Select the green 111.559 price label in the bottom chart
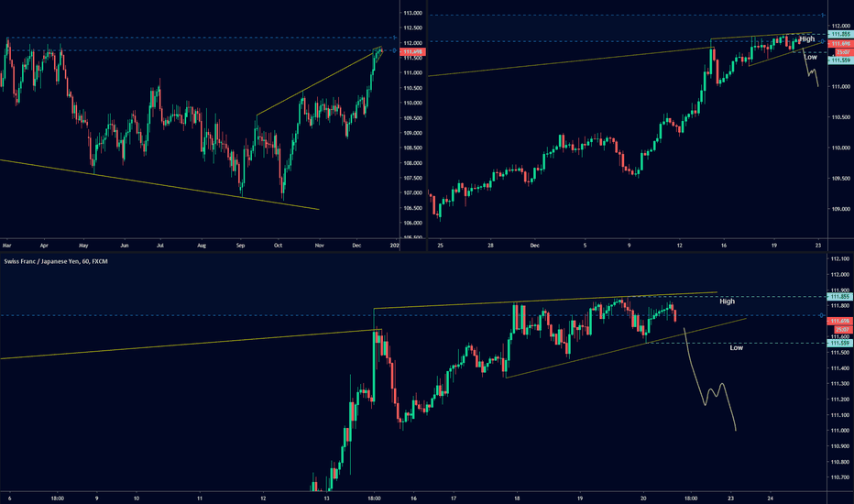854x504 pixels. tap(840, 344)
